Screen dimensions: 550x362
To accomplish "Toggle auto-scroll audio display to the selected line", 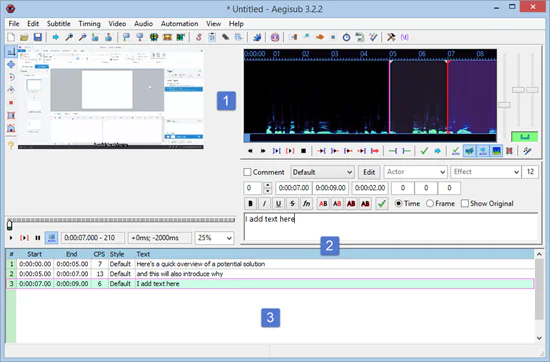I will [483, 151].
